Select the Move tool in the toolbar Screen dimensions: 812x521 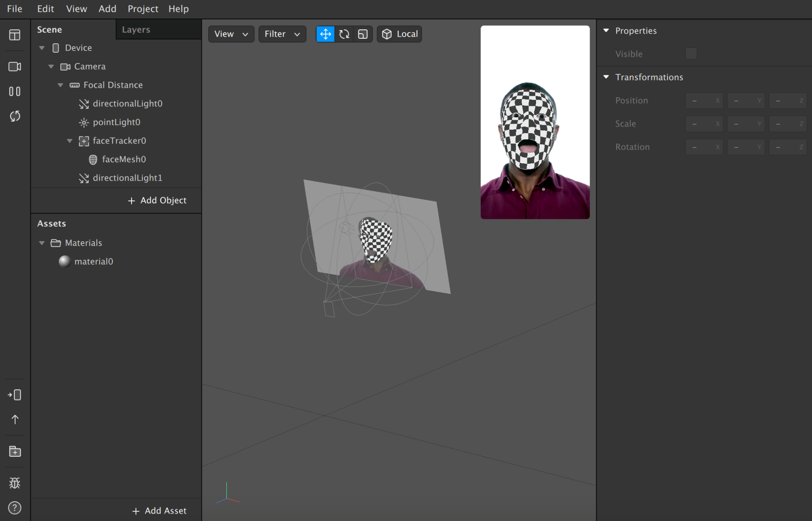pos(325,34)
